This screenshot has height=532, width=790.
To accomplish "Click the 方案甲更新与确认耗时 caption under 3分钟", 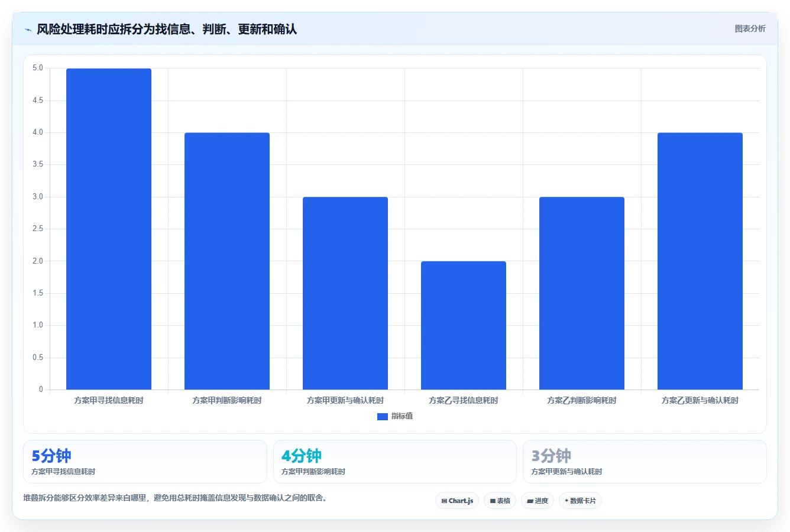I will [566, 472].
